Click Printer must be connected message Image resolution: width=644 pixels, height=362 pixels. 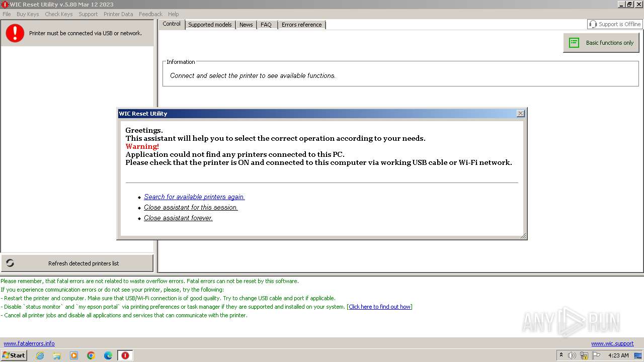click(x=86, y=33)
